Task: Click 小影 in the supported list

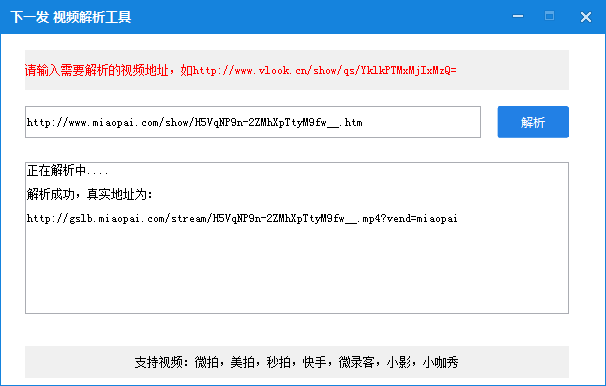Action: [398, 362]
